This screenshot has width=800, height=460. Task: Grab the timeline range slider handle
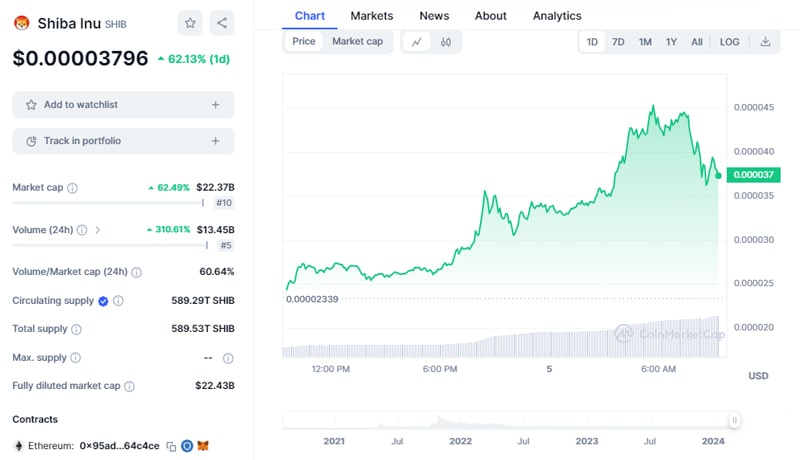[x=734, y=421]
